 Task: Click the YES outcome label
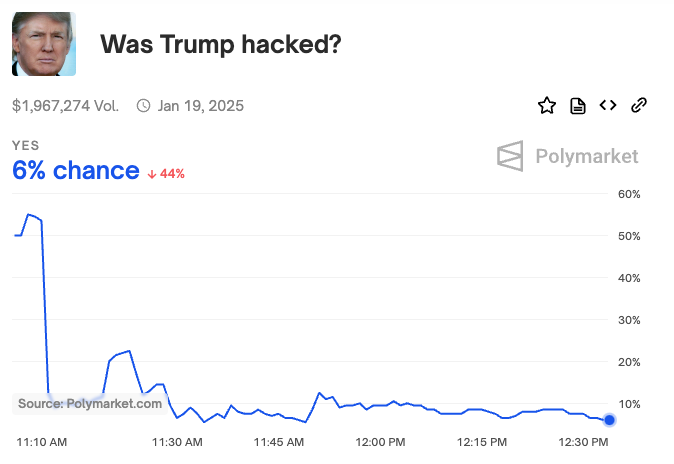26,146
